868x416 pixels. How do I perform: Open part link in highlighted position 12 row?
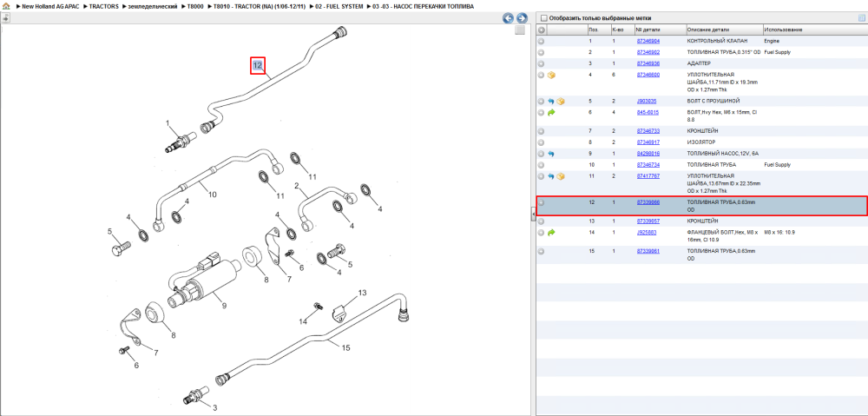point(648,202)
